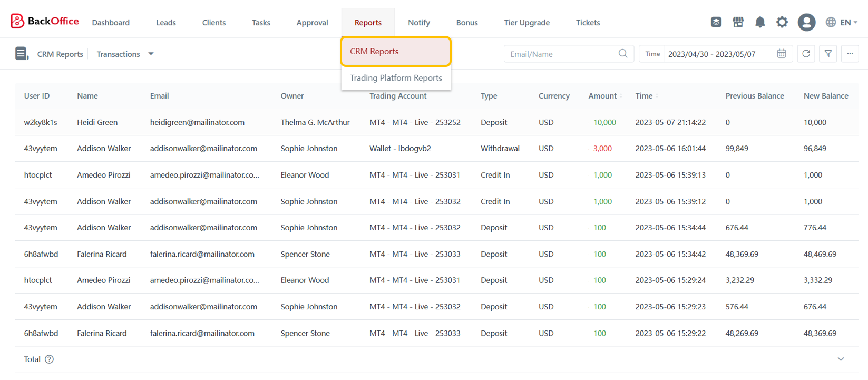
Task: Open the notifications bell
Action: (x=759, y=22)
